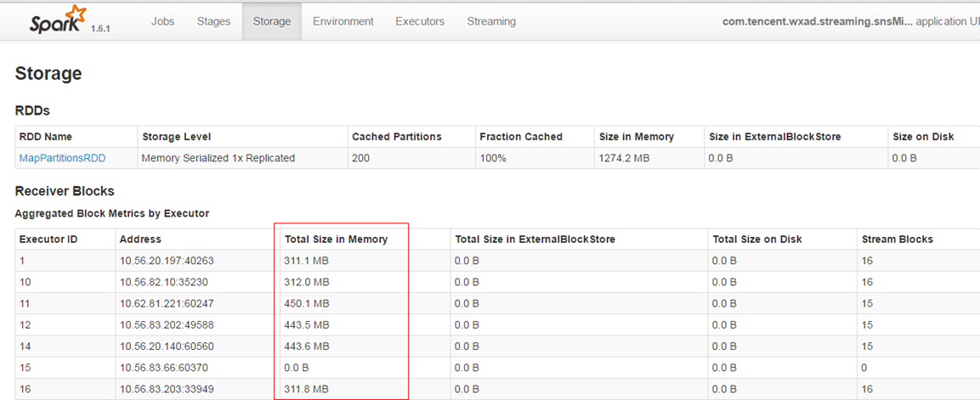The height and width of the screenshot is (400, 980).
Task: Click the Cached Partitions column header
Action: (x=397, y=137)
